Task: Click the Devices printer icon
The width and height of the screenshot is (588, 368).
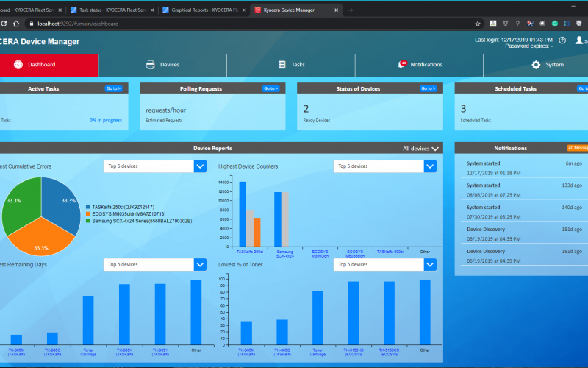Action: point(151,65)
